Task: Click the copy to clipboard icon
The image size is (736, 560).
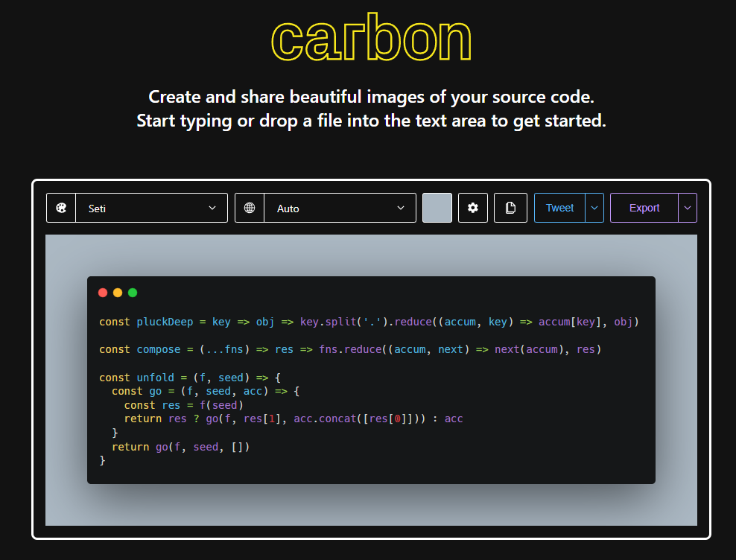Action: pos(510,208)
